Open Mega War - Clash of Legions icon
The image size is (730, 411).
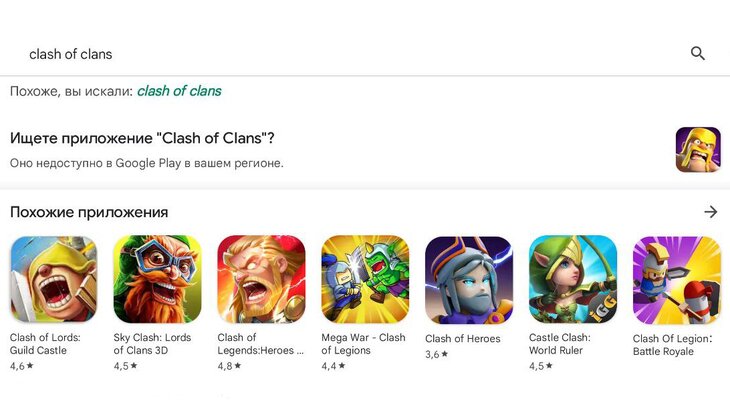[365, 279]
